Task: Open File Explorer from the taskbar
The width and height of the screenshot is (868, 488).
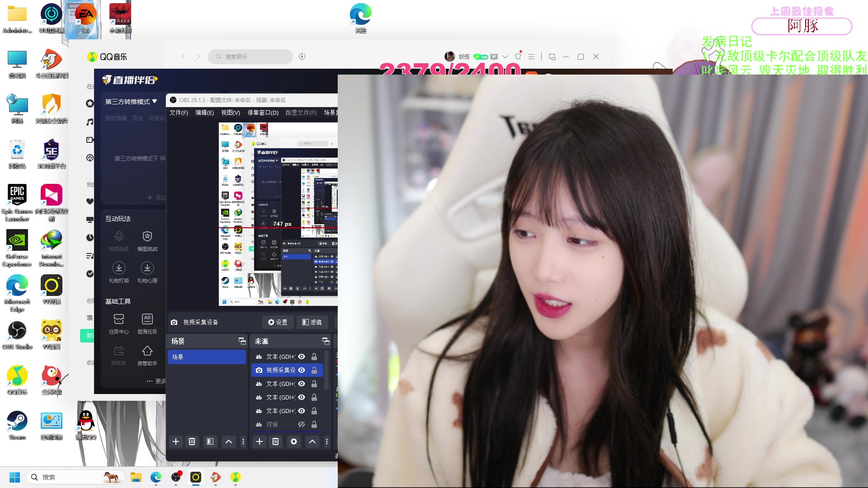Action: (136, 477)
